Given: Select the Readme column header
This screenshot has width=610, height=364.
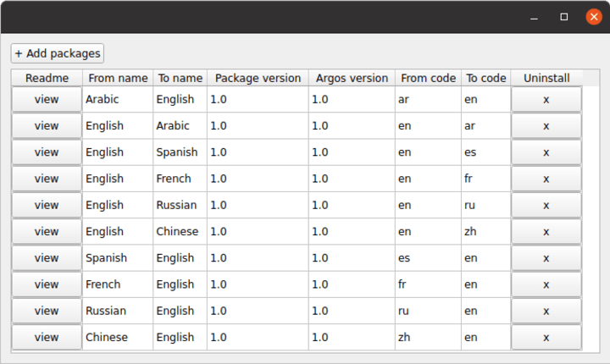Looking at the screenshot, I should click(x=47, y=78).
